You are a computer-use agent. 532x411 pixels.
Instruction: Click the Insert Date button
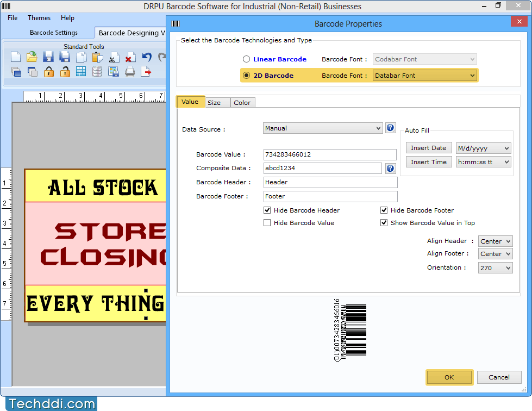tap(429, 148)
